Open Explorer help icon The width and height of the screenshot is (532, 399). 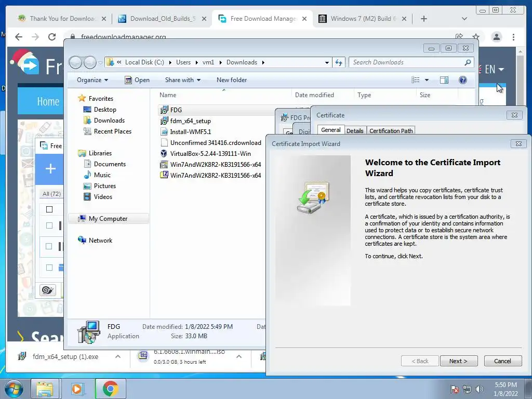pyautogui.click(x=463, y=80)
